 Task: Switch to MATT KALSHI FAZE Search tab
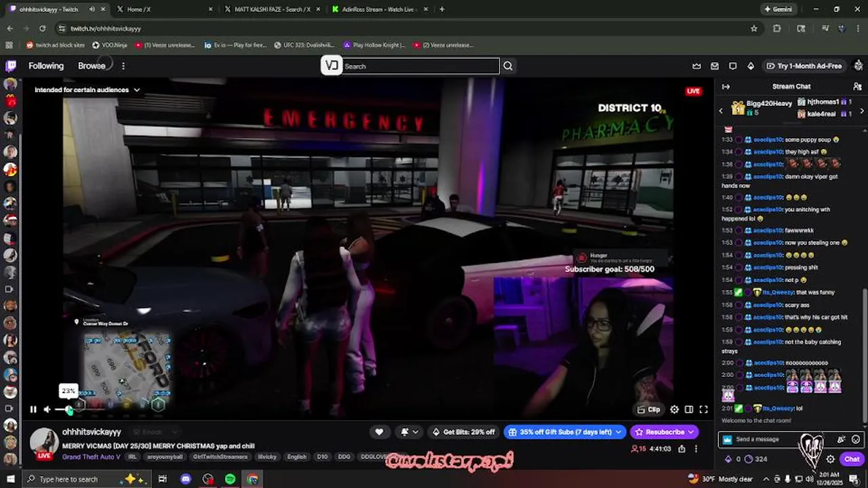point(271,9)
